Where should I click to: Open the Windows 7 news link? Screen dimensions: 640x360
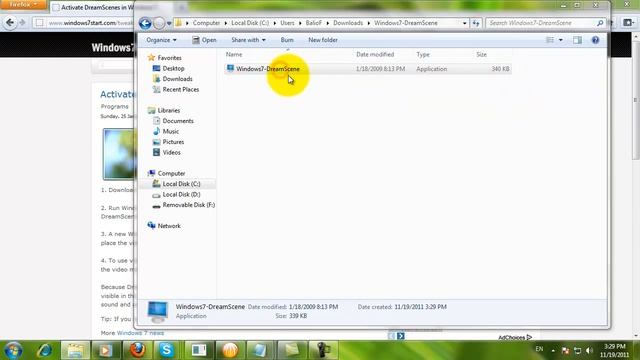tap(140, 333)
